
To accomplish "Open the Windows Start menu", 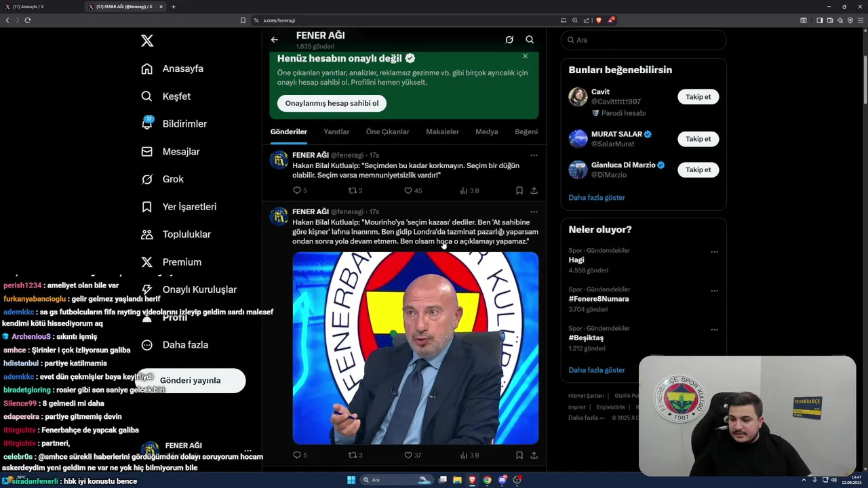I will [x=351, y=480].
